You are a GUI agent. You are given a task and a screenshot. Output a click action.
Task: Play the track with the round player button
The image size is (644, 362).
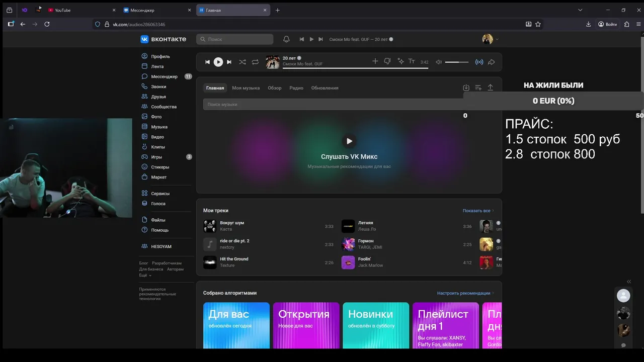click(218, 62)
